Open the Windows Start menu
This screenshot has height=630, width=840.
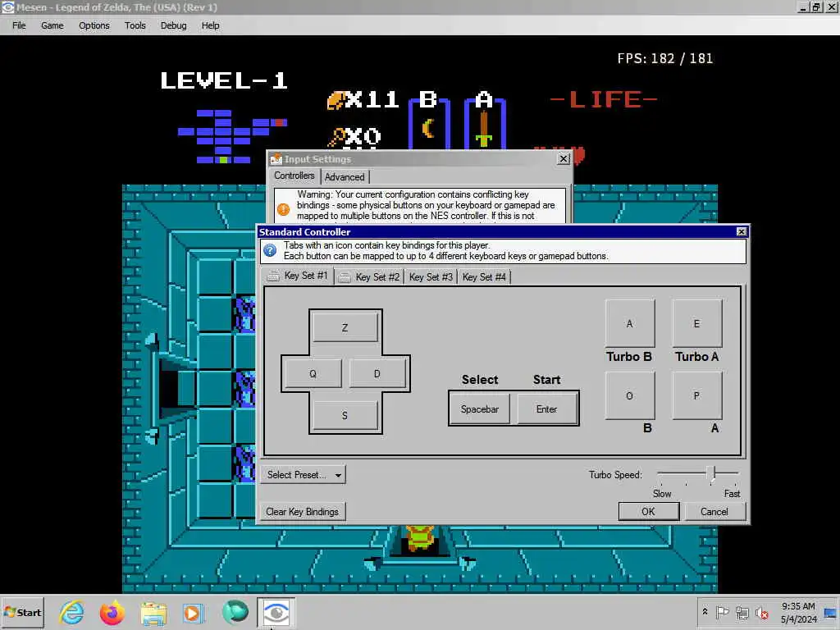coord(22,612)
